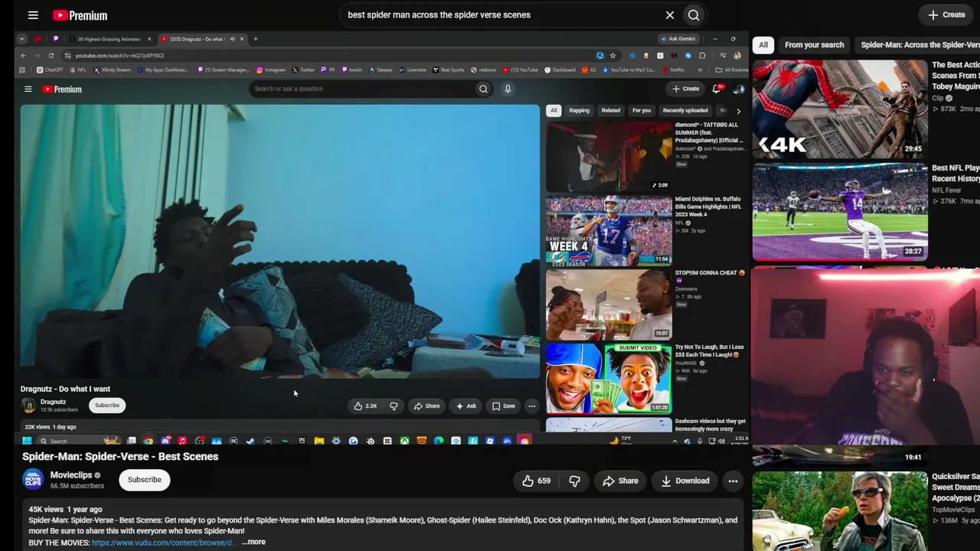Click the inner YouTube search magnifier icon

pos(483,89)
